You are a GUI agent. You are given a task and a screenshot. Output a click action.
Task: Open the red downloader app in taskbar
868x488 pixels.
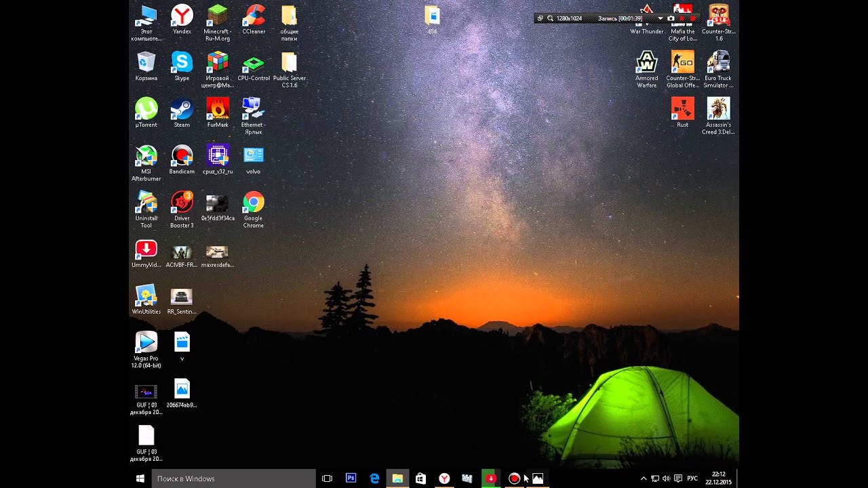491,479
